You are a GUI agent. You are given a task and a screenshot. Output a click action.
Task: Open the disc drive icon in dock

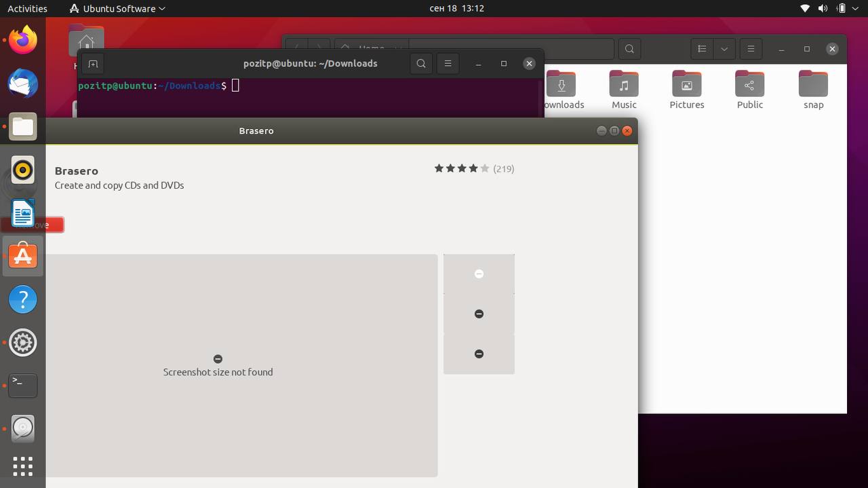click(x=23, y=428)
